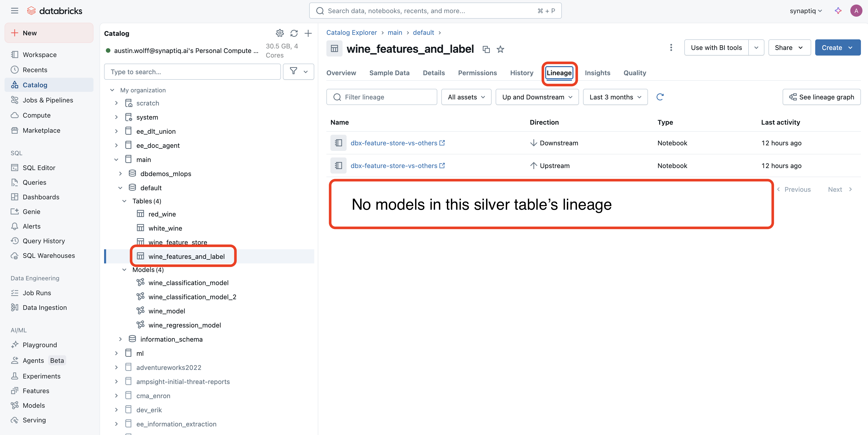Click the plus icon to add catalog

(308, 33)
